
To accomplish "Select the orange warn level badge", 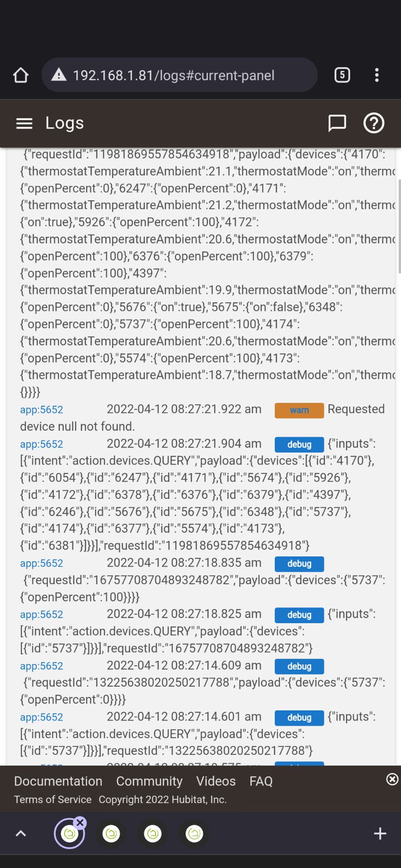I will coord(299,410).
